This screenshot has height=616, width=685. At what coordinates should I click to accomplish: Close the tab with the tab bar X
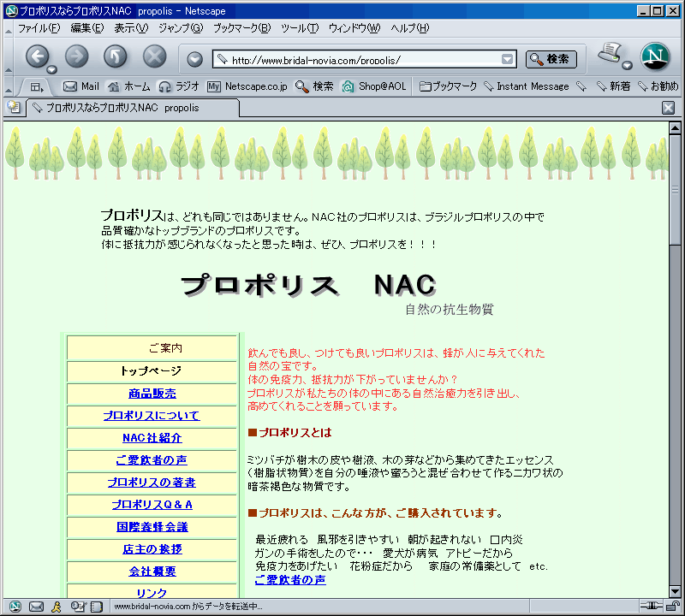[668, 108]
